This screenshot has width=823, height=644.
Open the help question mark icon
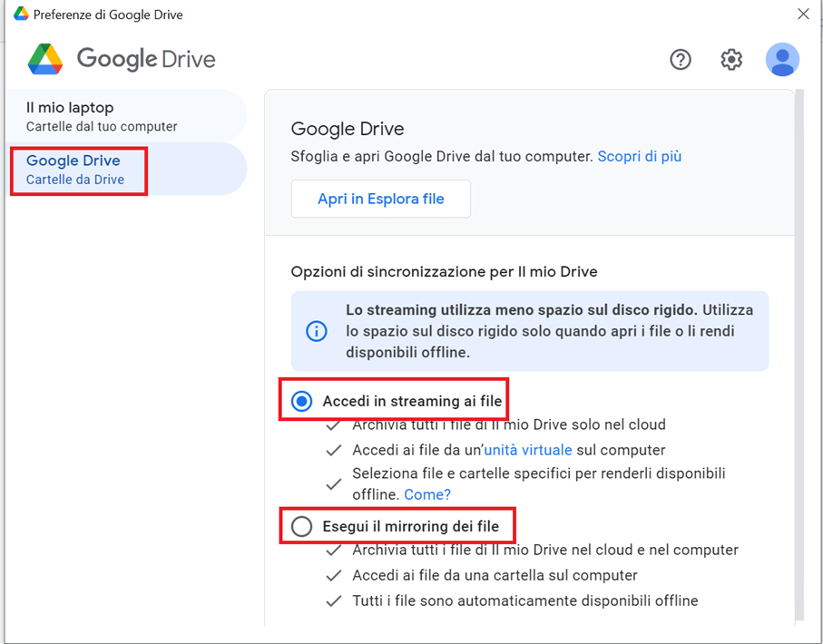681,60
